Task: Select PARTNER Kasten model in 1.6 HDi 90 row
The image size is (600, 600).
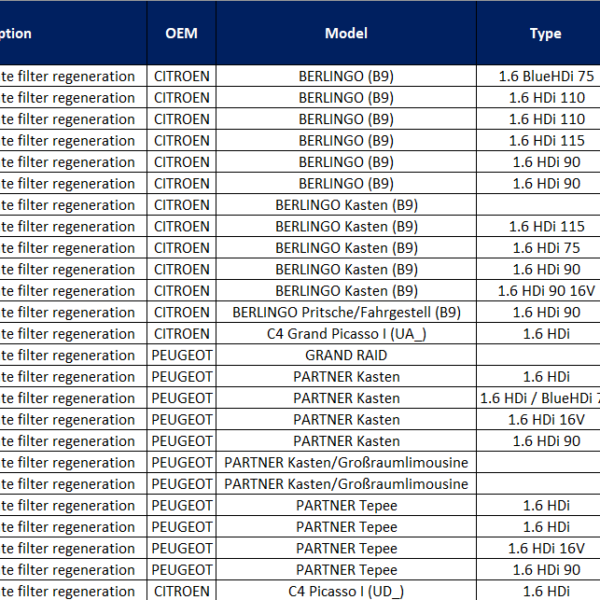Action: tap(346, 440)
